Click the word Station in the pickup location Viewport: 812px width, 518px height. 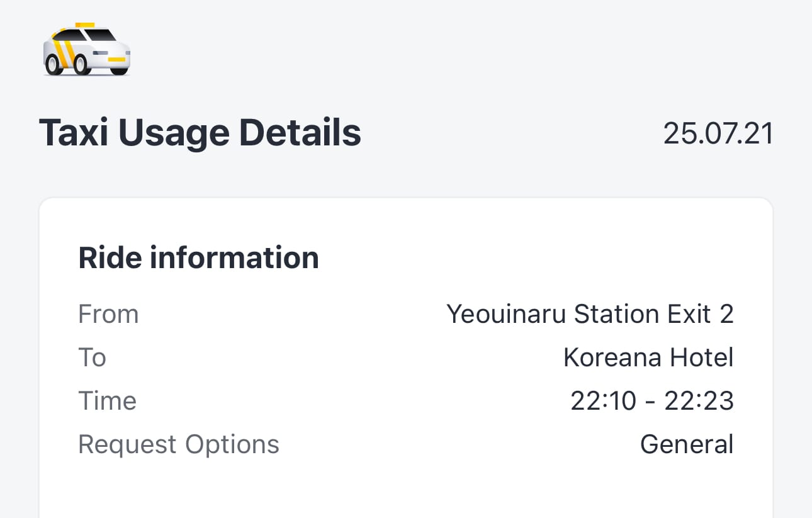614,314
